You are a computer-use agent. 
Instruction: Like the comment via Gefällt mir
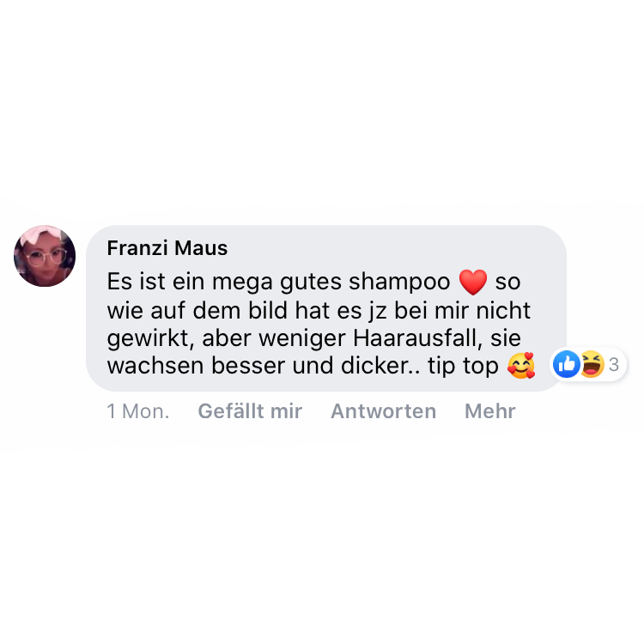click(x=250, y=411)
